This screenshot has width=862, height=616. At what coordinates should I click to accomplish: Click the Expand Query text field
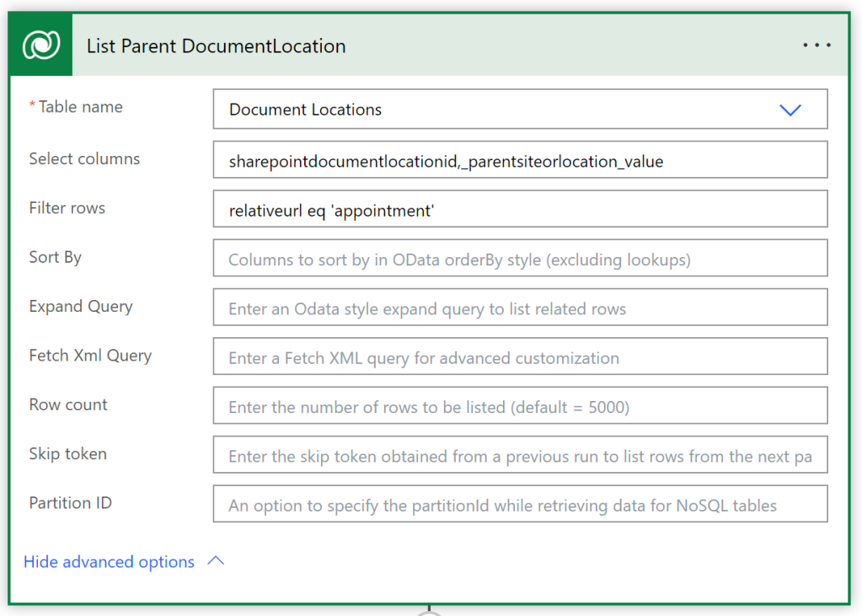[x=520, y=308]
